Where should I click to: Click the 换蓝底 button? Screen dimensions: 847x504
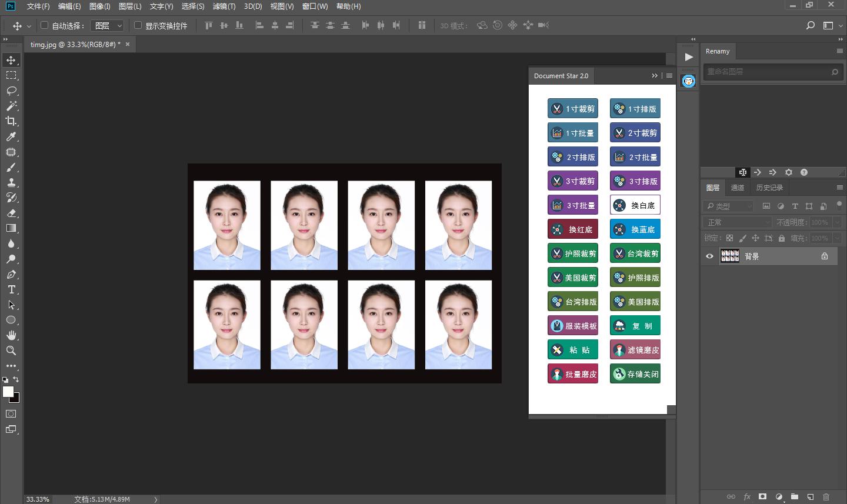tap(635, 229)
